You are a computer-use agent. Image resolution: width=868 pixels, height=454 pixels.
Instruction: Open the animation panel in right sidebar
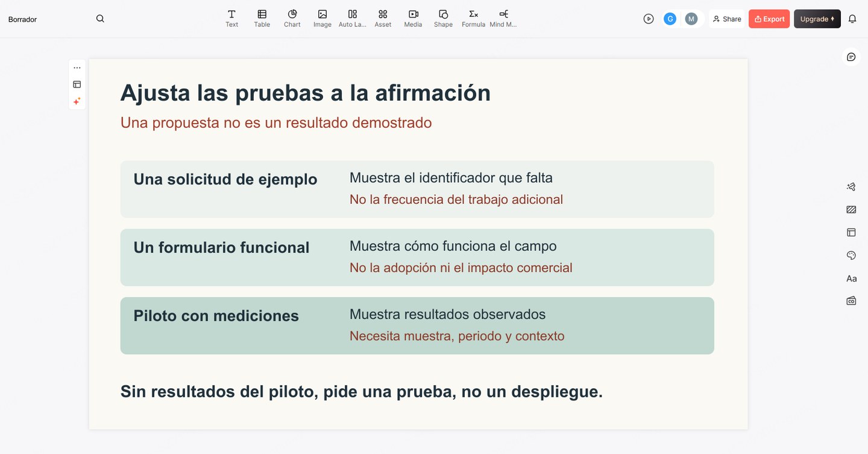point(851,187)
